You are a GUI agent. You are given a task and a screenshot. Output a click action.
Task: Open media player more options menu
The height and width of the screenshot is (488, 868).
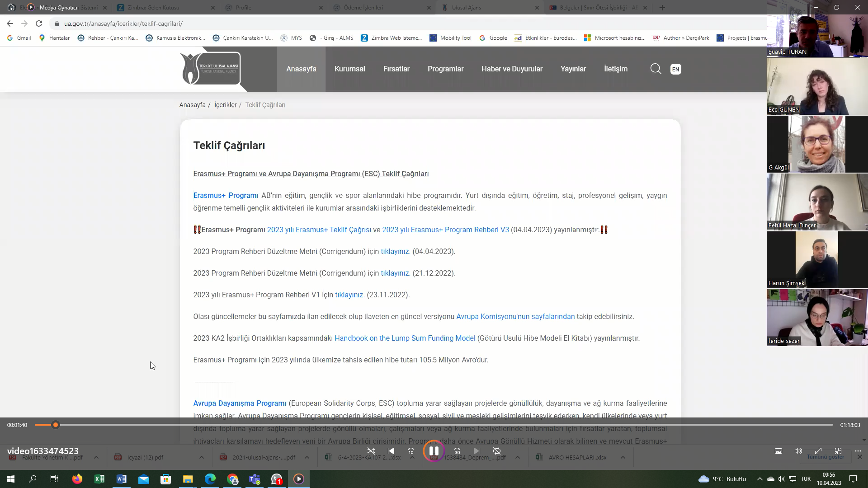tap(858, 451)
